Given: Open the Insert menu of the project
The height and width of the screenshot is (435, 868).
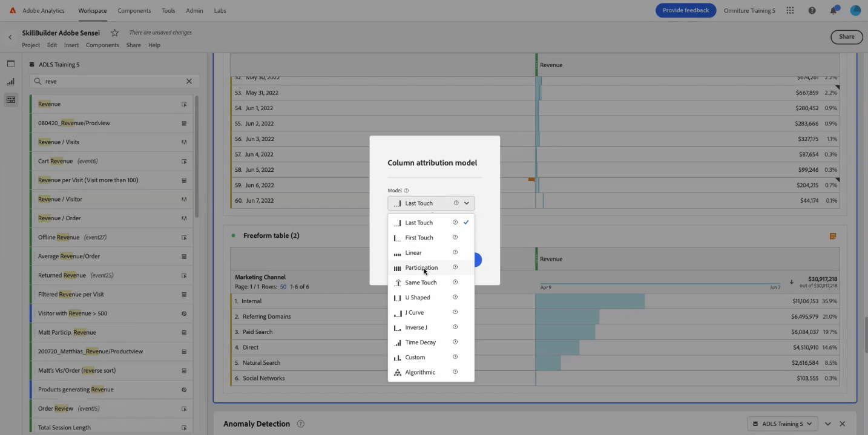Looking at the screenshot, I should [71, 45].
